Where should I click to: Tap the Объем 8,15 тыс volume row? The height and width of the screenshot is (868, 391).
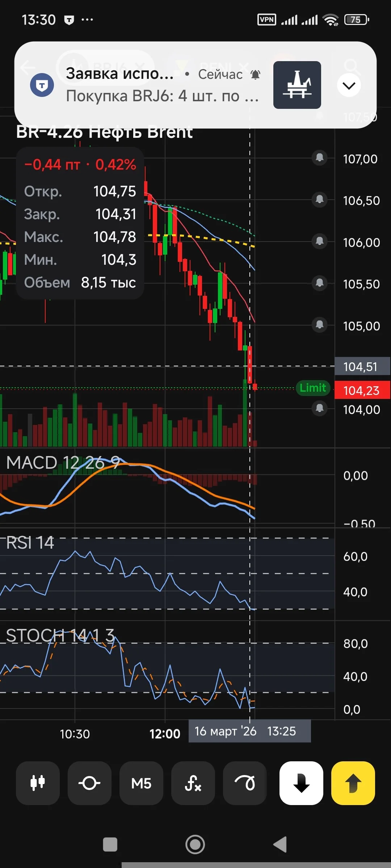click(x=80, y=282)
